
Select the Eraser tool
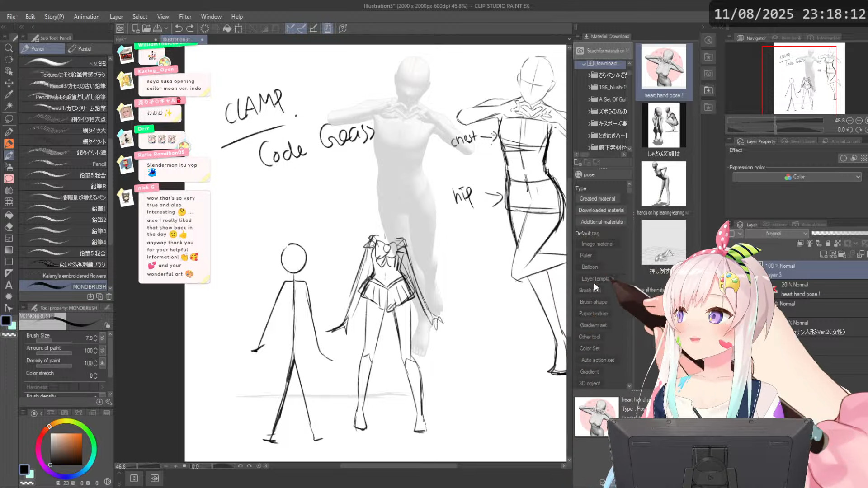[9, 226]
